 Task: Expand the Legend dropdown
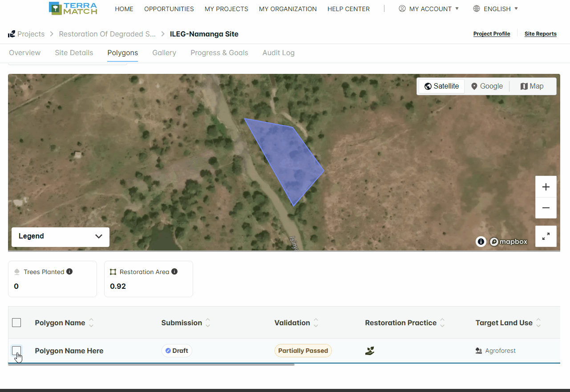coord(61,236)
